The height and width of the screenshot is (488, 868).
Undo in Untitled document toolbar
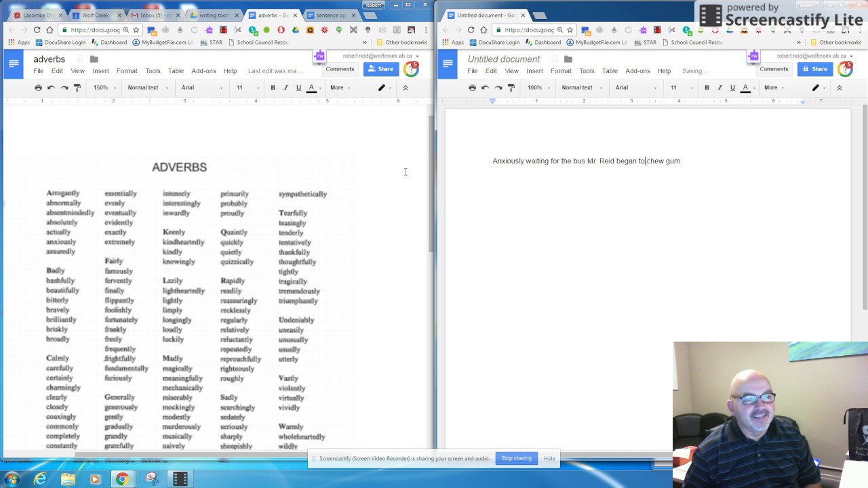485,87
